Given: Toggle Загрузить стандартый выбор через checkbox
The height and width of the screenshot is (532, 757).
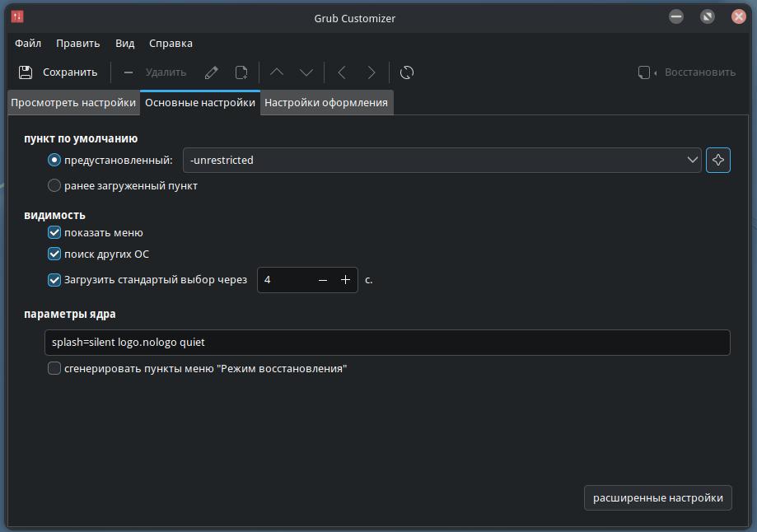Looking at the screenshot, I should point(54,280).
